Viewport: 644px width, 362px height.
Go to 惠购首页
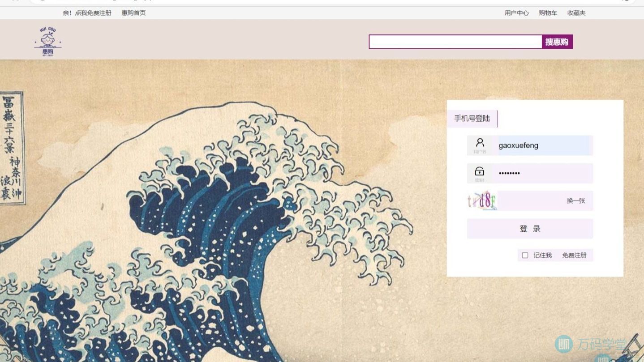tap(133, 13)
